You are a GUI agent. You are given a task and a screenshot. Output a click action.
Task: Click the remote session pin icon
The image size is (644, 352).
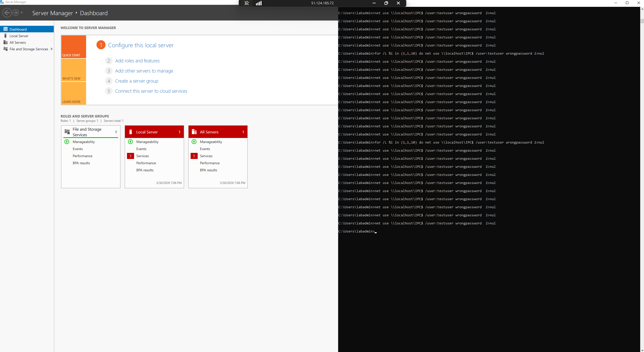click(247, 3)
